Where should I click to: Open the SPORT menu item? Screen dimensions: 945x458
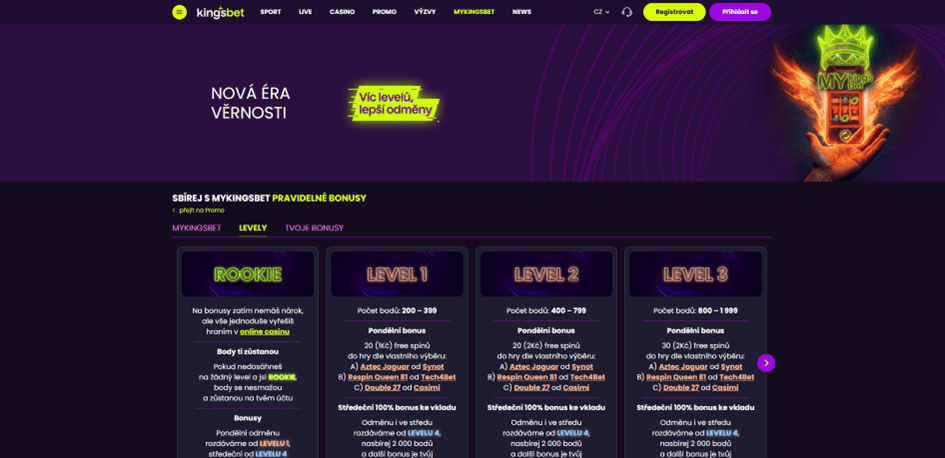tap(271, 12)
